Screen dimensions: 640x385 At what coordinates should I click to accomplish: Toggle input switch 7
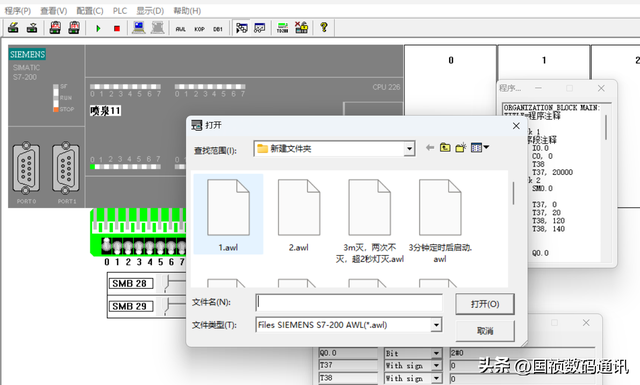tap(182, 246)
